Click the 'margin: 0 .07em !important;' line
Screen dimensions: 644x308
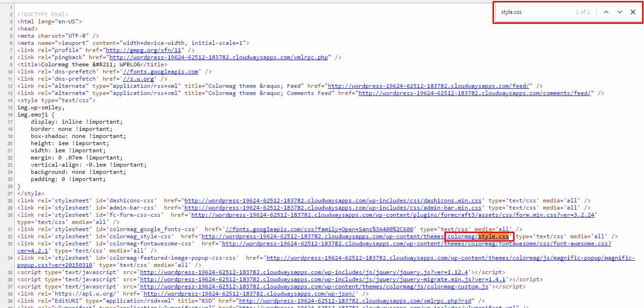point(76,158)
